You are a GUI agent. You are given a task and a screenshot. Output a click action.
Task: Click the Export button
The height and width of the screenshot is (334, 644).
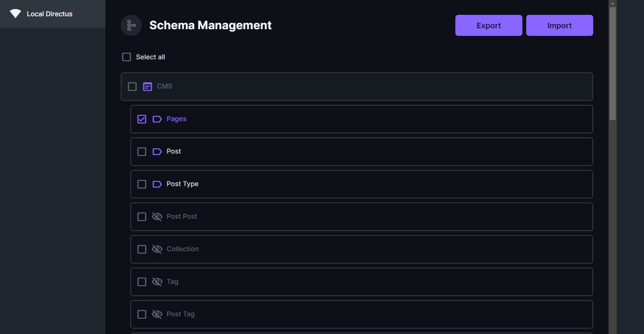click(x=489, y=25)
